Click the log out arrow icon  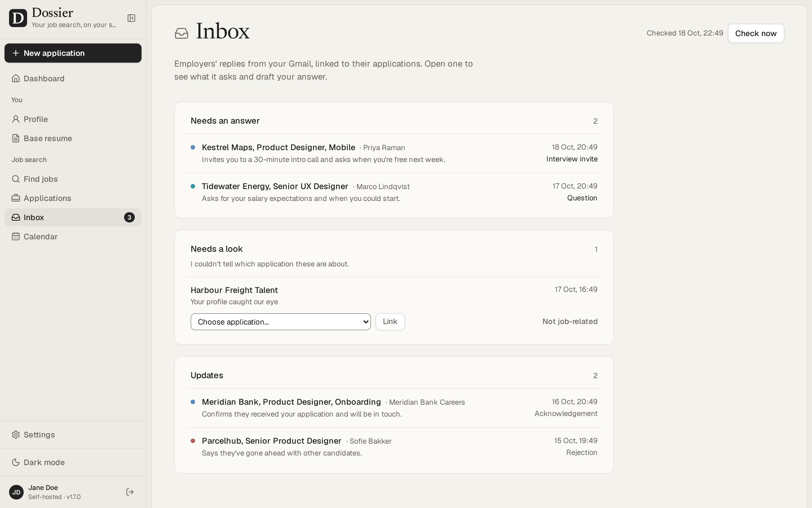point(130,492)
